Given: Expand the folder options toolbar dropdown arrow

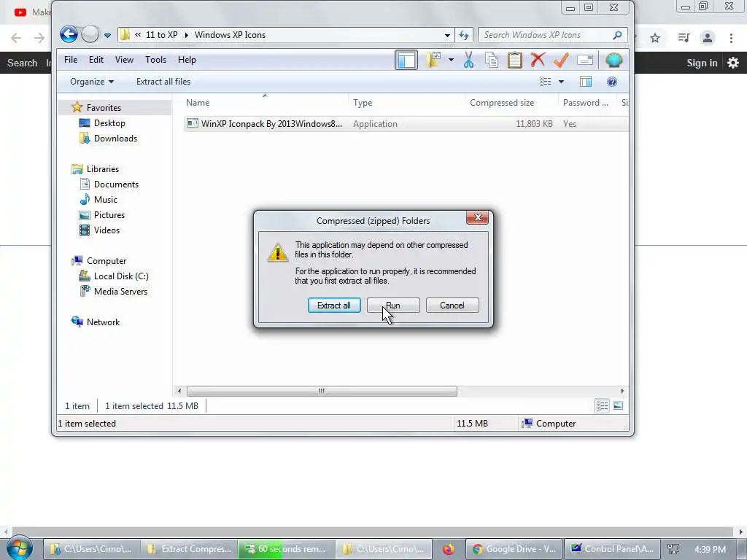Looking at the screenshot, I should [x=451, y=60].
